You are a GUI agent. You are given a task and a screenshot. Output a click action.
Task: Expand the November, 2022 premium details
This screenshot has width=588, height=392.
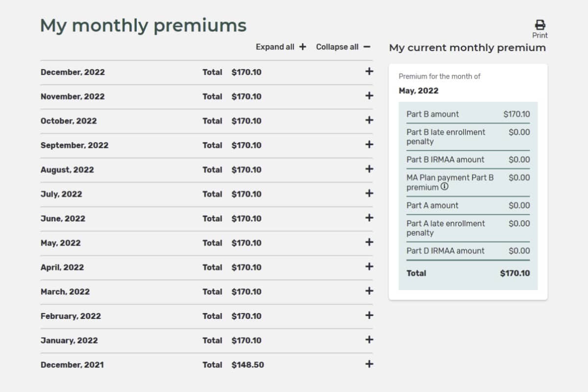(368, 96)
